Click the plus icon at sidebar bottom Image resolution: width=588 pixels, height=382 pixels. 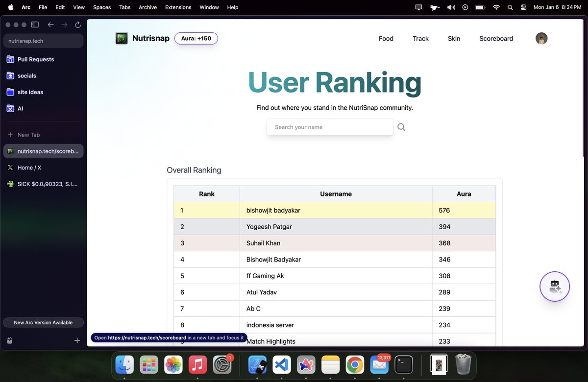pos(77,340)
